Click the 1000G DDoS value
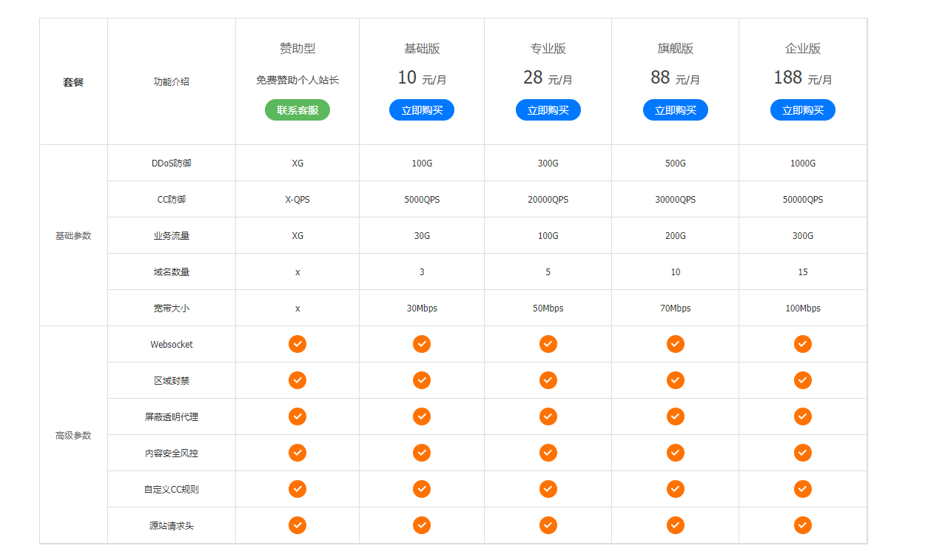Screen dimensions: 945x560 click(803, 163)
